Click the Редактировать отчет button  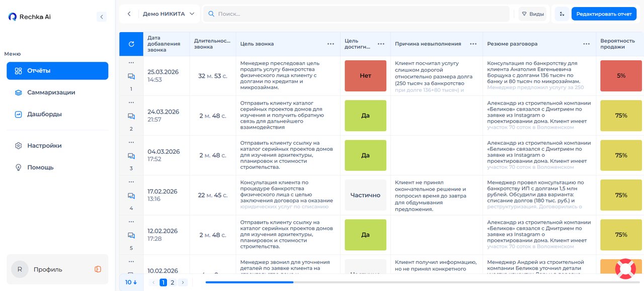coord(604,14)
